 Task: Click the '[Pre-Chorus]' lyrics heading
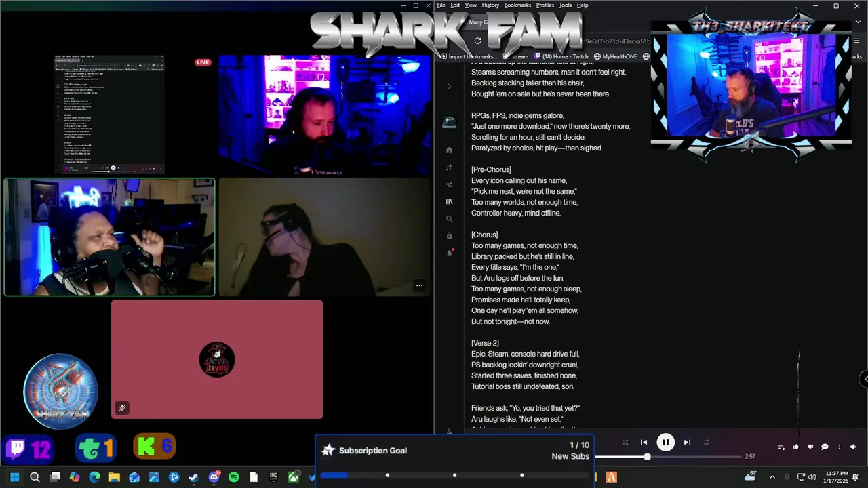pos(491,169)
